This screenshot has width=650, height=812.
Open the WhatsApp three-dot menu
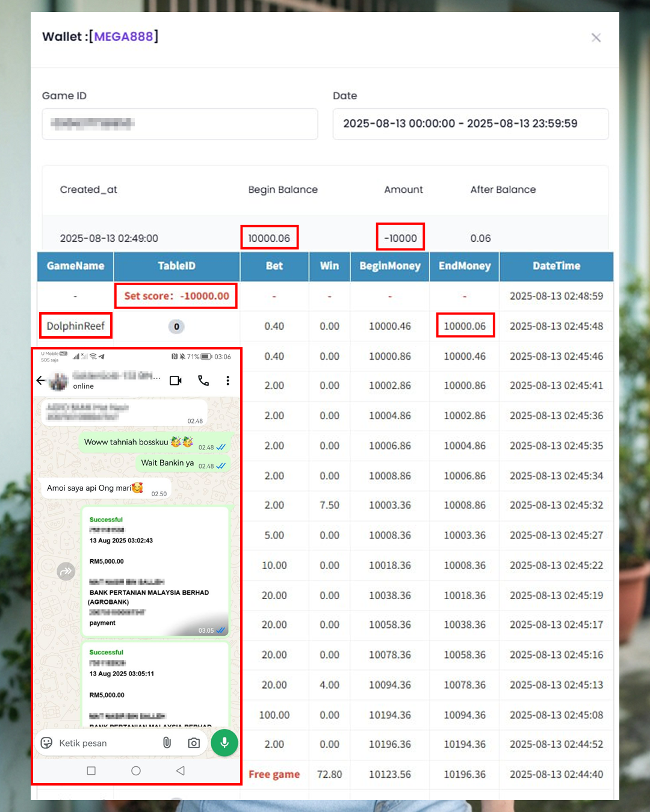(227, 380)
